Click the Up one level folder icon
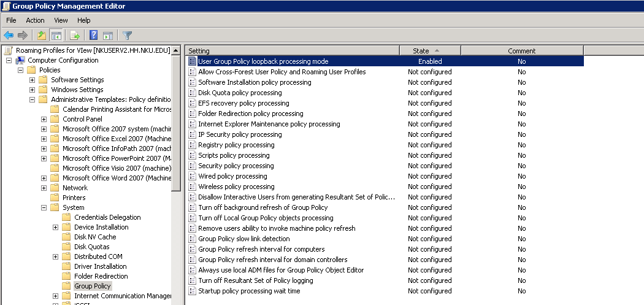 [x=42, y=36]
